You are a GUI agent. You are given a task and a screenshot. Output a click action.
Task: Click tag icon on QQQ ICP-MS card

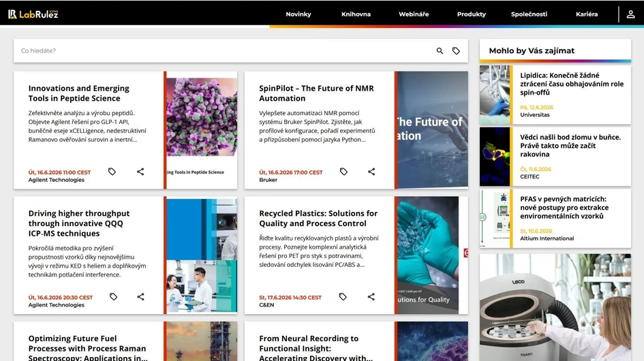[113, 296]
